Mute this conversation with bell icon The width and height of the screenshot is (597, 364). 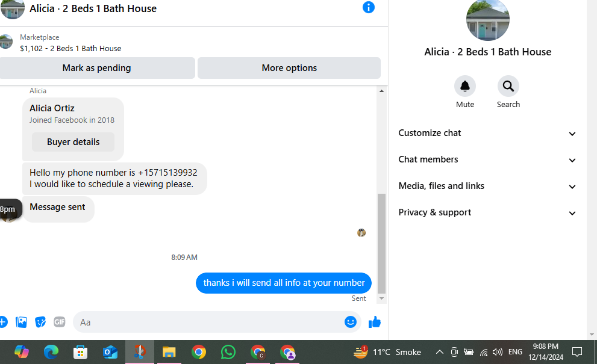[x=465, y=87]
